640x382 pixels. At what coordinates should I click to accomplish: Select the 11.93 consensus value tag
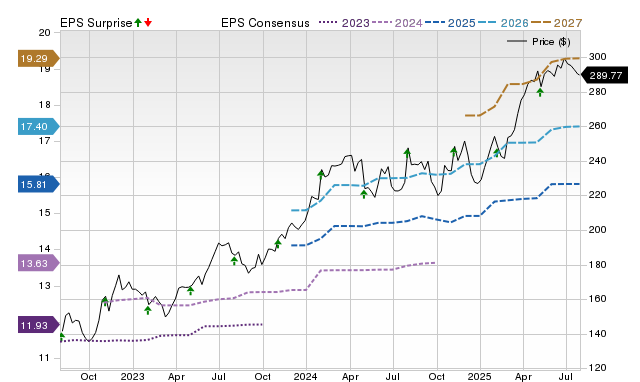pyautogui.click(x=38, y=325)
